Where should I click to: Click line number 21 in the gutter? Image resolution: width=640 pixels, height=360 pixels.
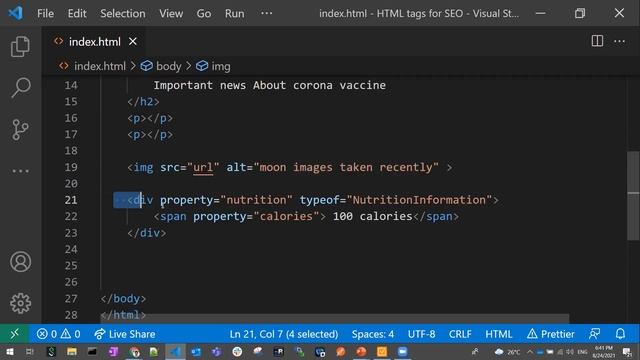tap(71, 200)
